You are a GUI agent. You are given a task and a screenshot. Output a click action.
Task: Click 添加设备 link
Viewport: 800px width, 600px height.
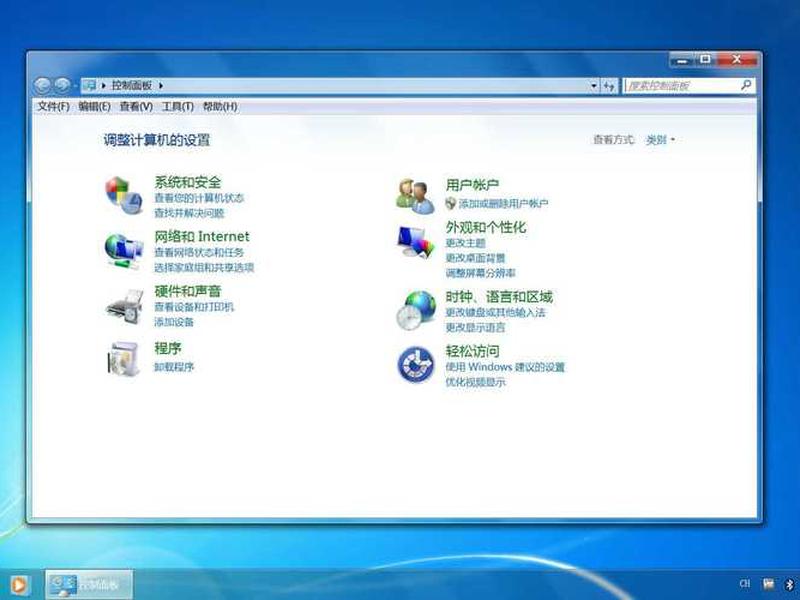(x=174, y=322)
